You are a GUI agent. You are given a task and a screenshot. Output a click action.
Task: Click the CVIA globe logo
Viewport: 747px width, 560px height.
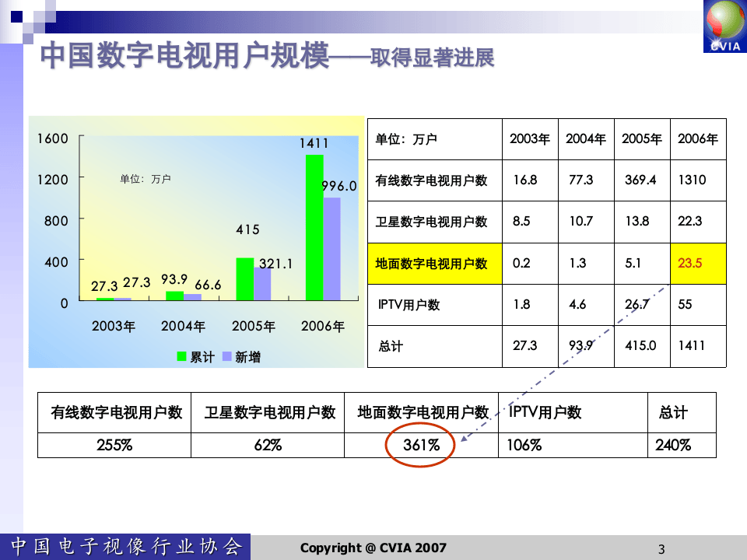725,26
